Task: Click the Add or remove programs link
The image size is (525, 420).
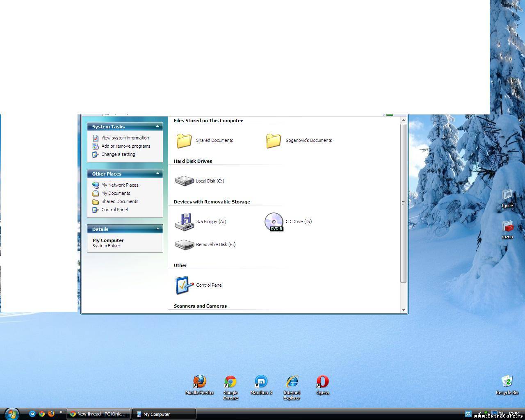Action: (126, 146)
